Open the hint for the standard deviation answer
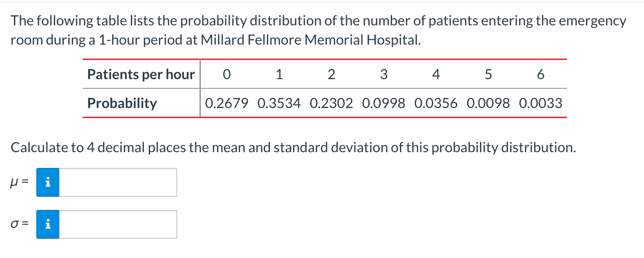Viewport: 644px width, 258px height. tap(48, 224)
